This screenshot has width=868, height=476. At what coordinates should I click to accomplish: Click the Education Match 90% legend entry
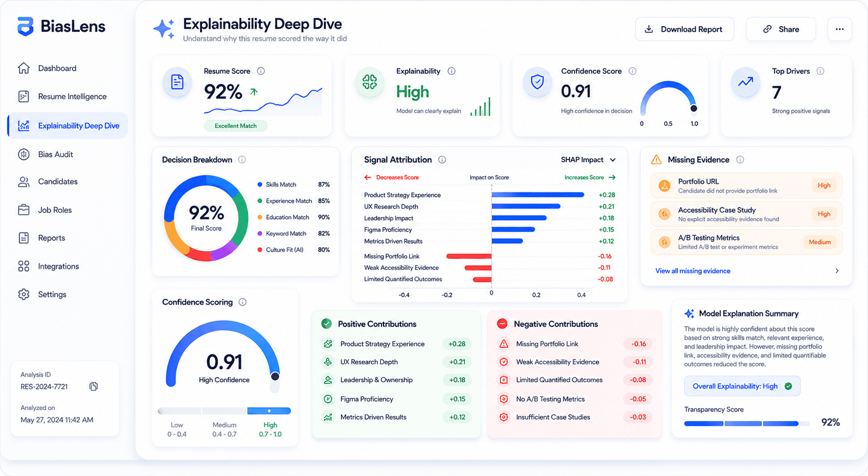(293, 217)
